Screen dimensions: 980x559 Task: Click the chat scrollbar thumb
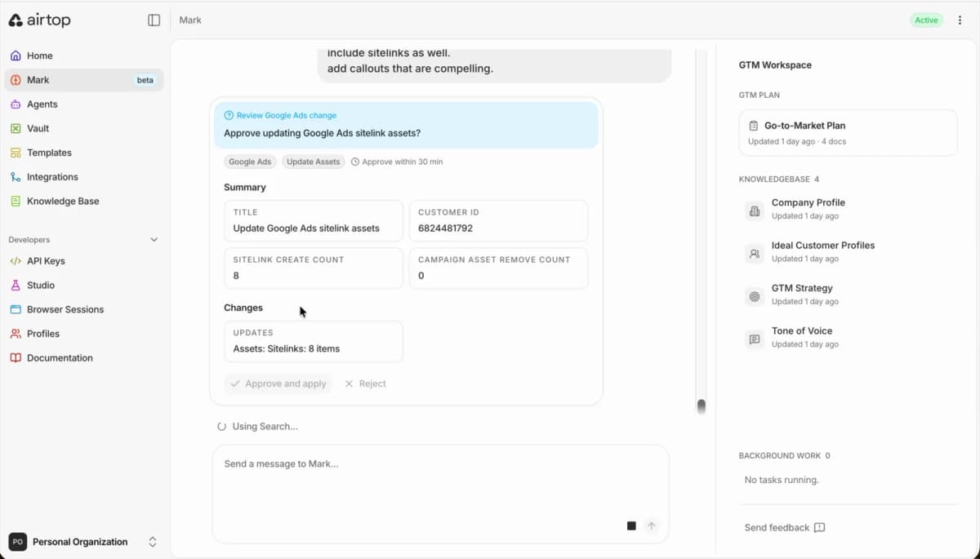coord(701,406)
